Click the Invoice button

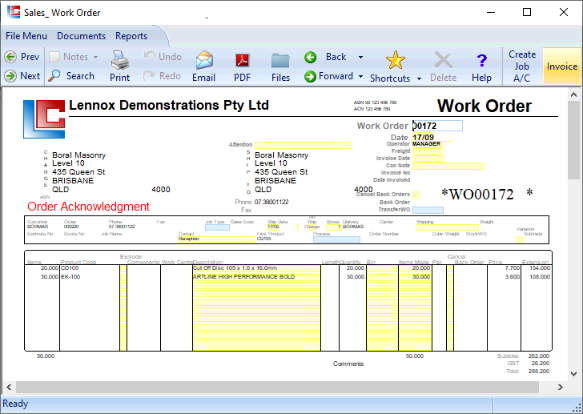click(562, 66)
